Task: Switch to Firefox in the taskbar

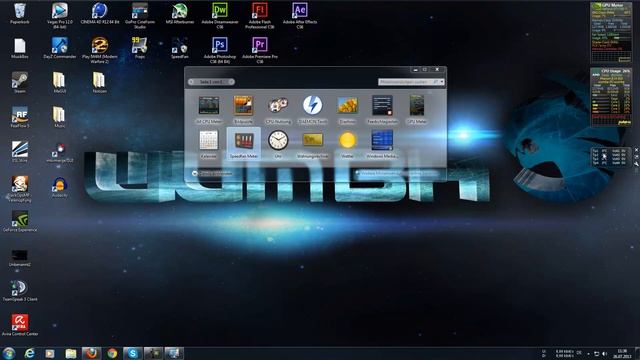Action: pos(91,353)
